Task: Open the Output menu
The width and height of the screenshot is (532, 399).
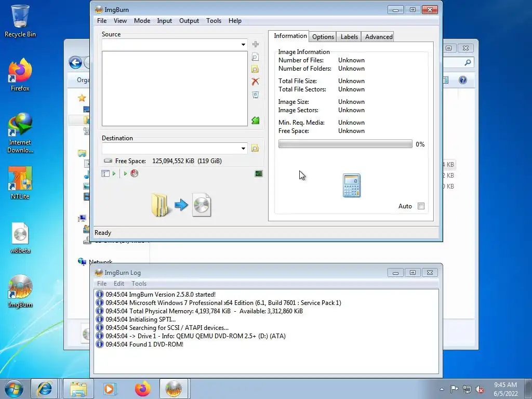Action: tap(189, 21)
